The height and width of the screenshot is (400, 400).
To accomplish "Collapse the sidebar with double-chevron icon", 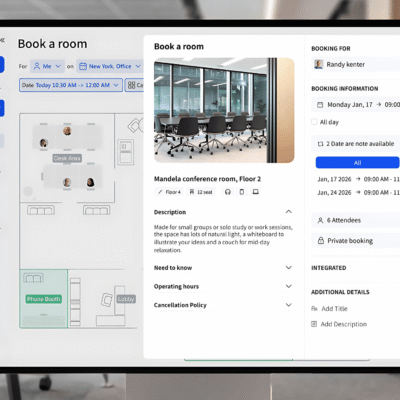I will point(2,40).
